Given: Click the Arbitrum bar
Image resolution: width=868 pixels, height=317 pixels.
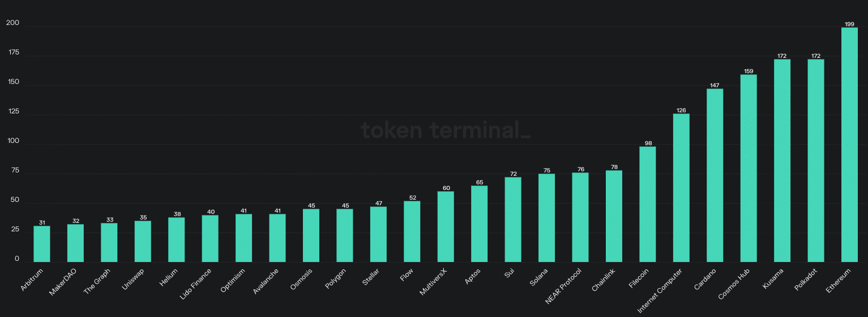Looking at the screenshot, I should 42,244.
